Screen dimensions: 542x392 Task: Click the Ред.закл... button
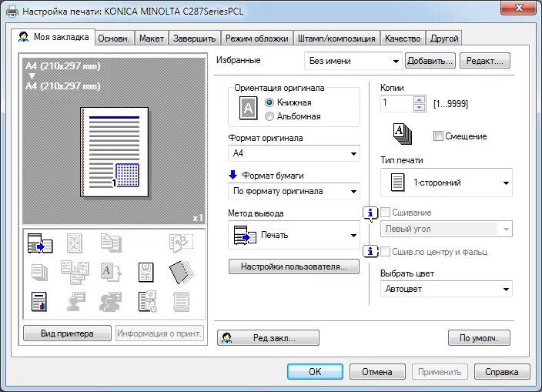268,338
